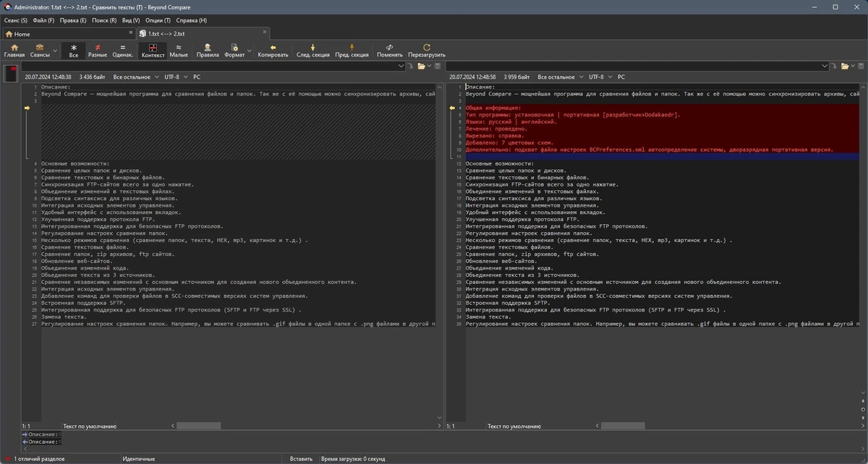Viewport: 868px width, 464px height.
Task: Open the Правка (E) menu
Action: (x=73, y=20)
